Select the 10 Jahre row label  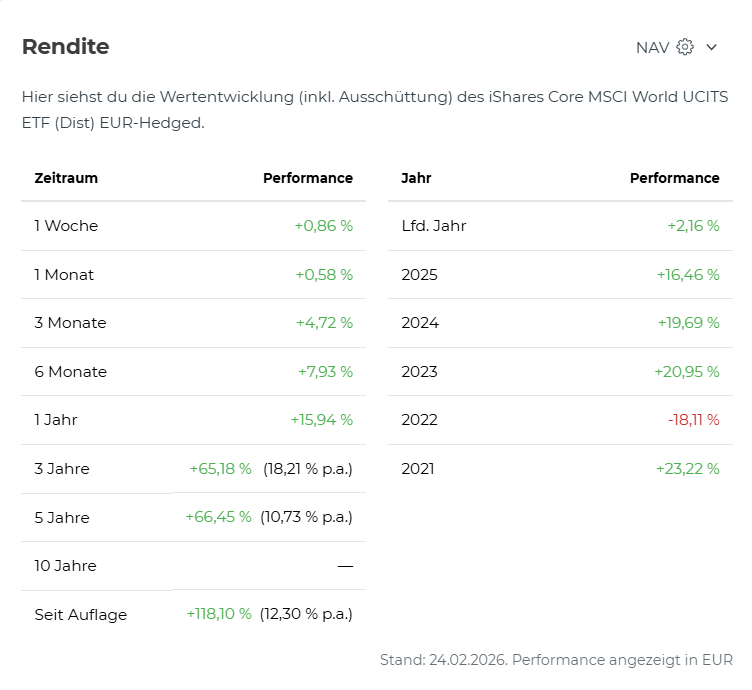click(x=65, y=566)
